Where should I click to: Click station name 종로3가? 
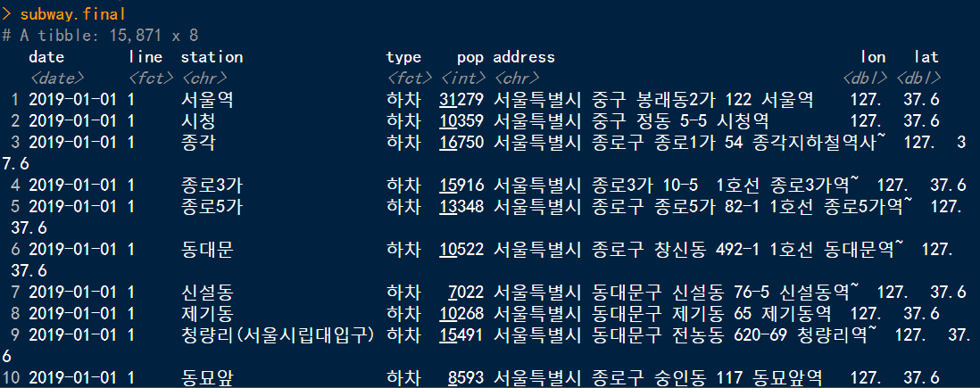pyautogui.click(x=212, y=185)
